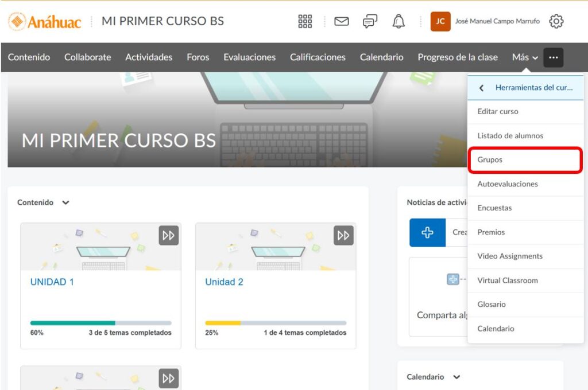Image resolution: width=588 pixels, height=390 pixels.
Task: Open the message alerts envelope icon
Action: coord(342,22)
